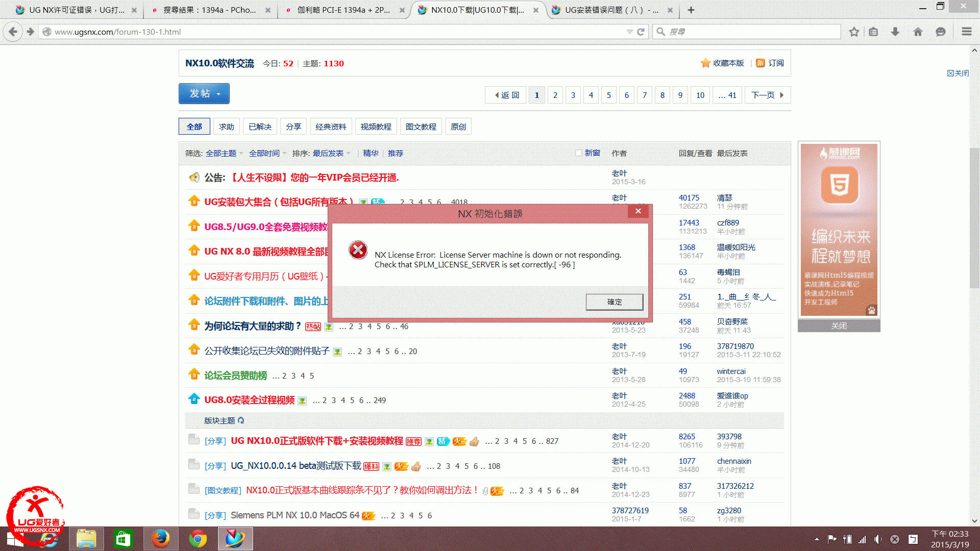980x551 pixels.
Task: Open the Windows Store taskbar icon
Action: (x=123, y=539)
